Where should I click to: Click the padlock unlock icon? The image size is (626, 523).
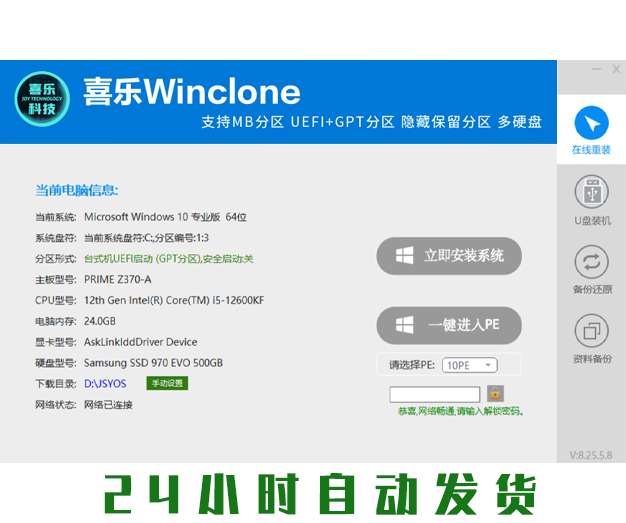tap(495, 394)
